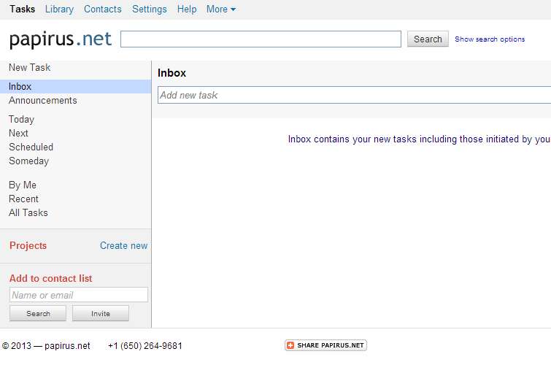Open the Scheduled tasks list
This screenshot has width=551, height=392.
31,147
